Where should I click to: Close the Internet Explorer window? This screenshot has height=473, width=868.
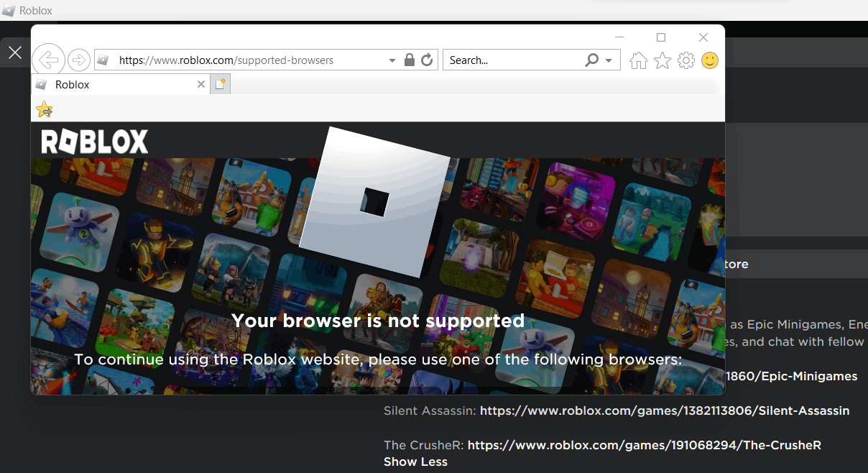tap(703, 37)
